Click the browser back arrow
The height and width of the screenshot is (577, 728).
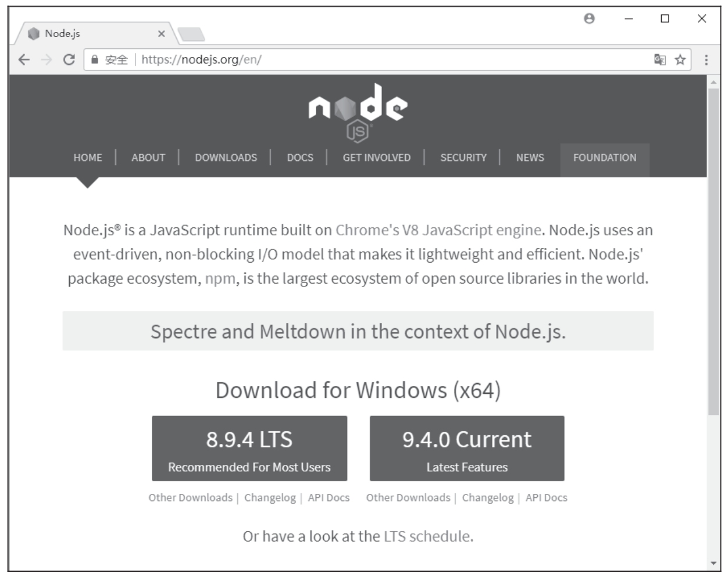pos(24,60)
